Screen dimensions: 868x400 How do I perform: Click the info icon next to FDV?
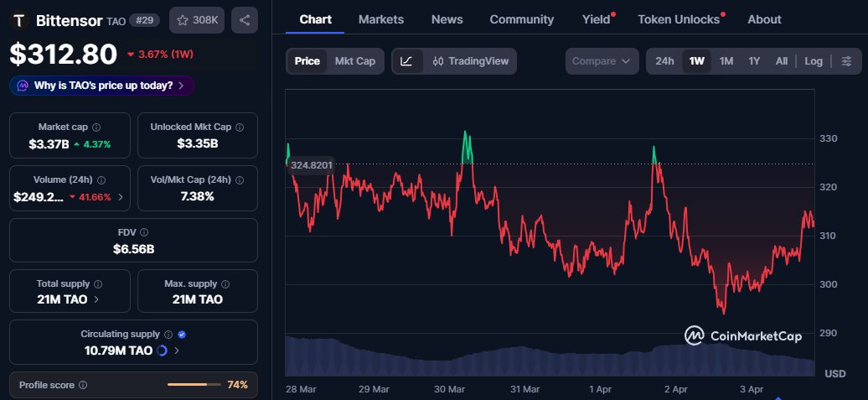[144, 232]
